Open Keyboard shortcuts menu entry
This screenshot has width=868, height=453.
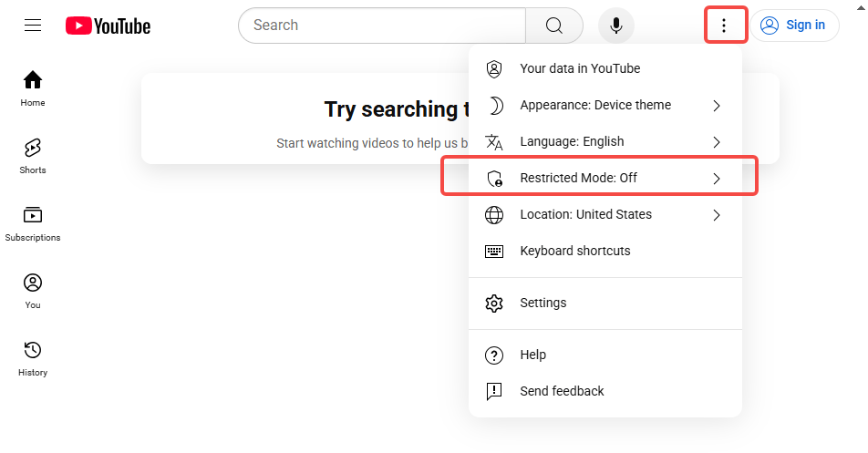point(605,252)
